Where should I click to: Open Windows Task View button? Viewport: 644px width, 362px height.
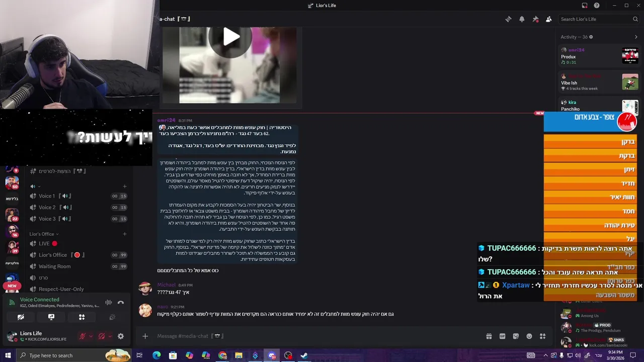point(139,355)
